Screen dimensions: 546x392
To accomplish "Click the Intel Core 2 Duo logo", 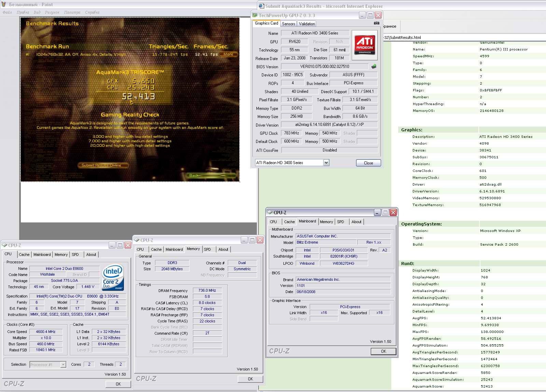I will tap(113, 278).
